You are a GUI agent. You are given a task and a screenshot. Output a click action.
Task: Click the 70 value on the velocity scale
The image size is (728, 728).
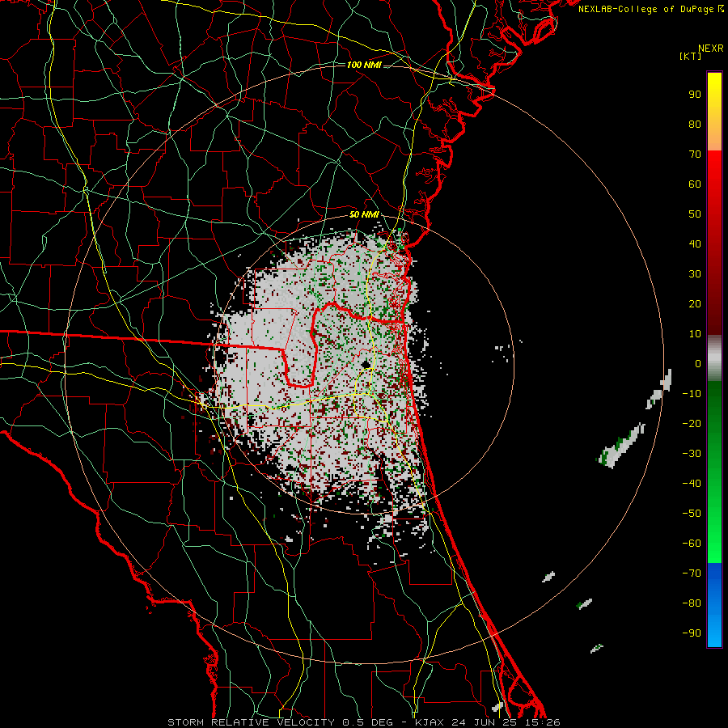click(695, 154)
